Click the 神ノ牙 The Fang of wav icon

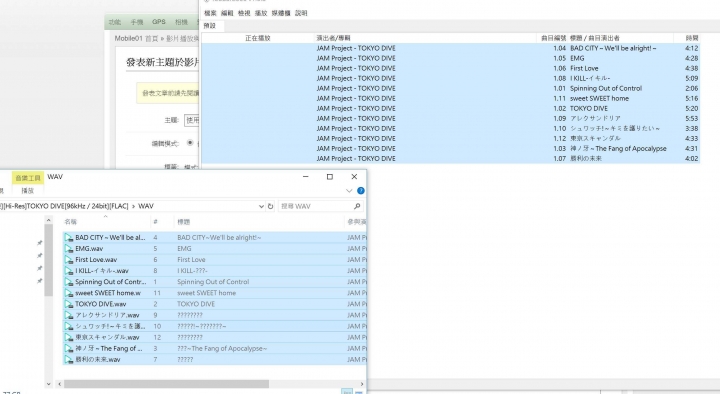[x=69, y=348]
